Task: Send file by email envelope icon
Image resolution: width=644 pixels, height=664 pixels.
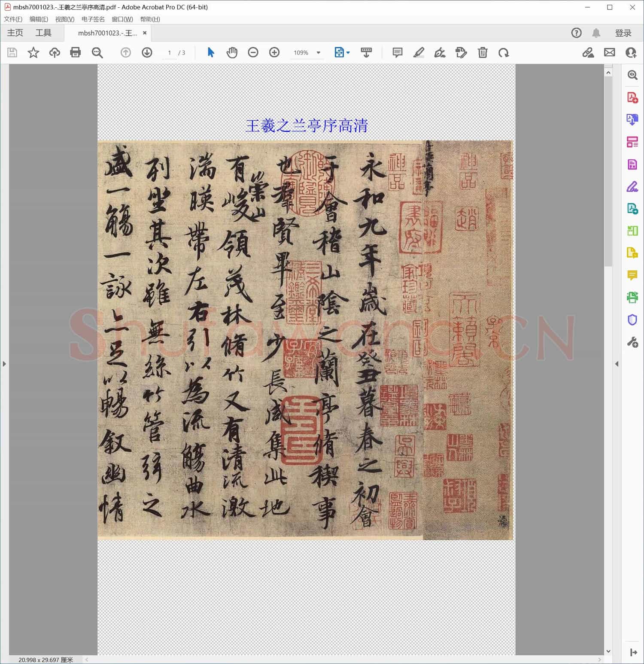Action: point(610,52)
